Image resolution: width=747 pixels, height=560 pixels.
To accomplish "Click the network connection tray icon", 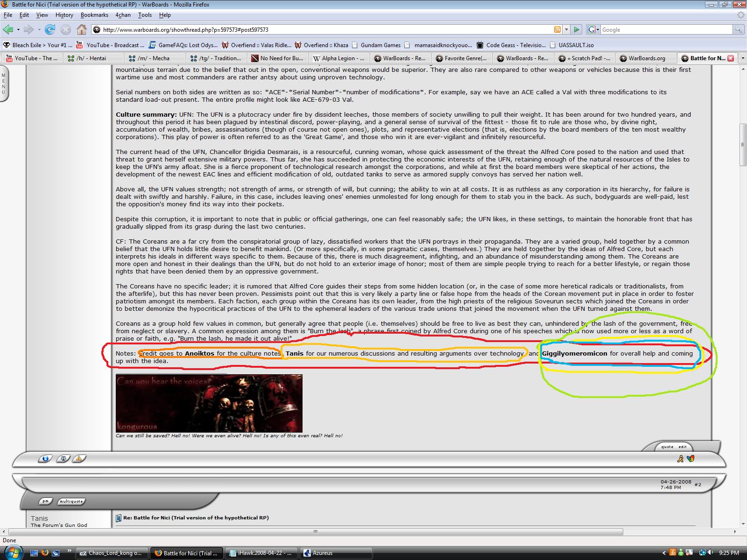I will click(702, 553).
